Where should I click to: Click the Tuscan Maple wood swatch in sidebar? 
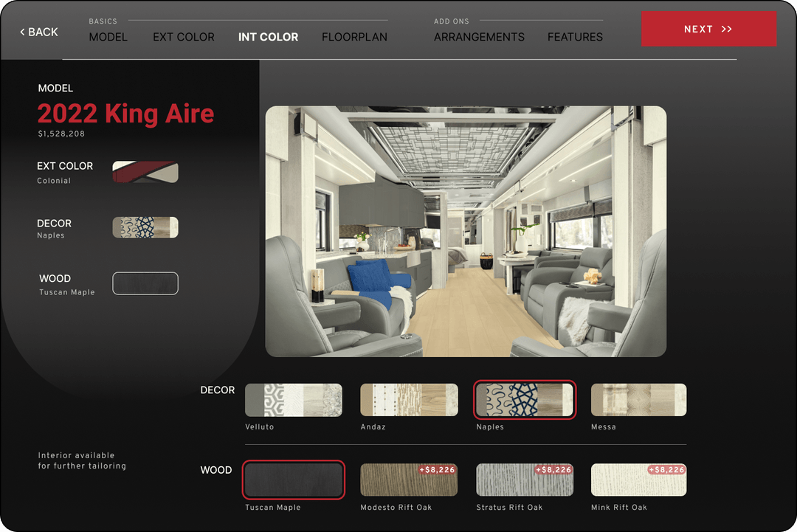click(x=145, y=283)
